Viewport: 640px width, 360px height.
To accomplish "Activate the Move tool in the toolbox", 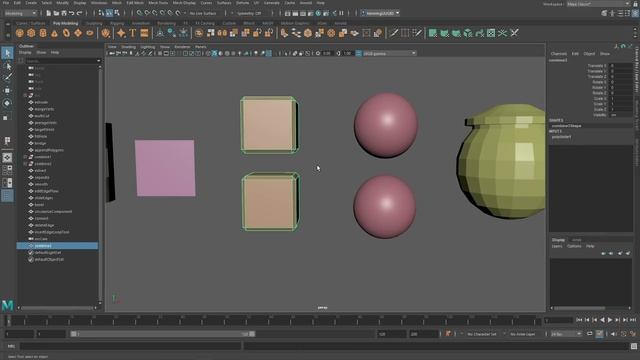I will [x=7, y=90].
